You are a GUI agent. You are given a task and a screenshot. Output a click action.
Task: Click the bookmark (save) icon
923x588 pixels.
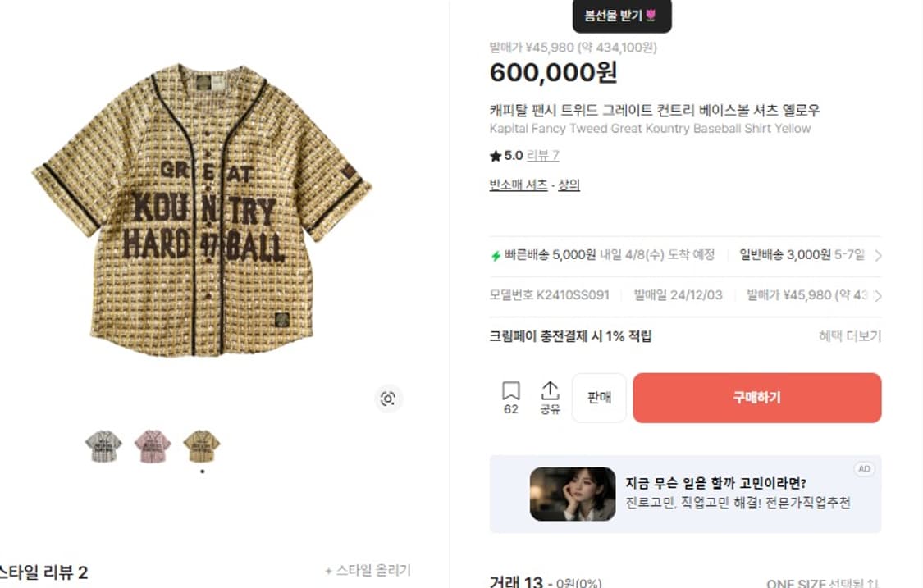coord(510,390)
